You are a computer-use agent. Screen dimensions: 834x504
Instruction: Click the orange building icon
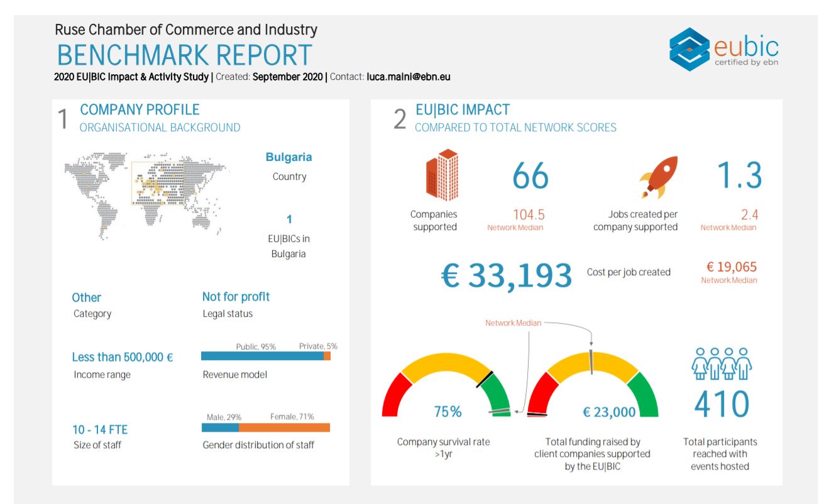[x=442, y=175]
